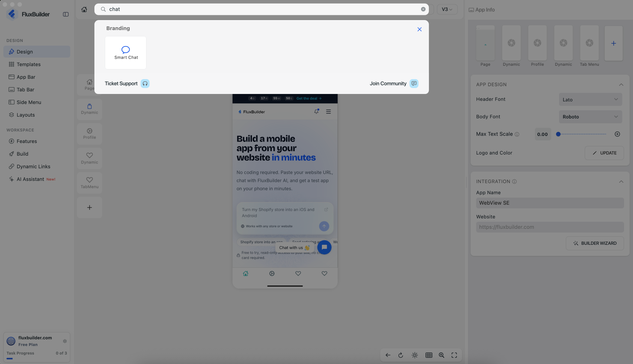Open Side Menu settings
Screen dimensions: 633x364
click(x=37, y=102)
